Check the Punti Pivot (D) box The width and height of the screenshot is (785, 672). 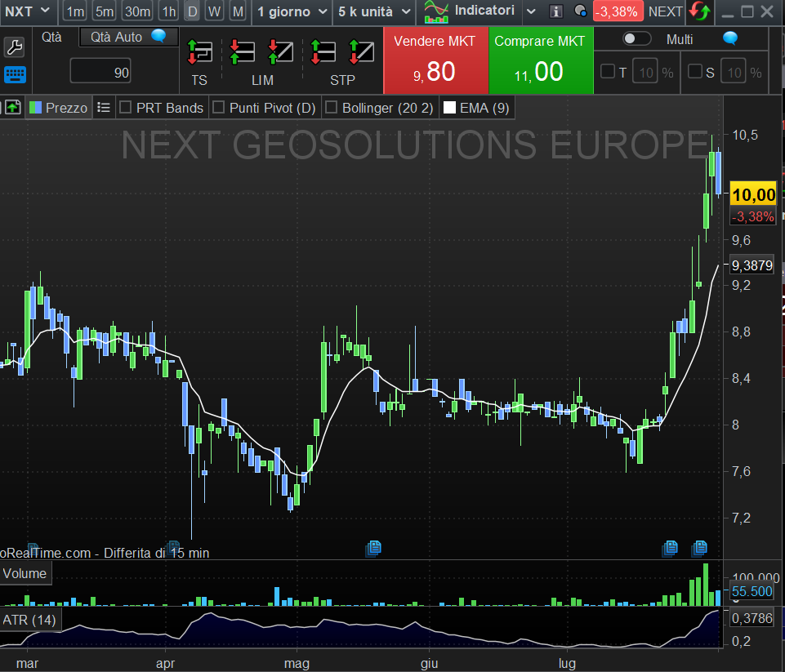click(x=218, y=108)
